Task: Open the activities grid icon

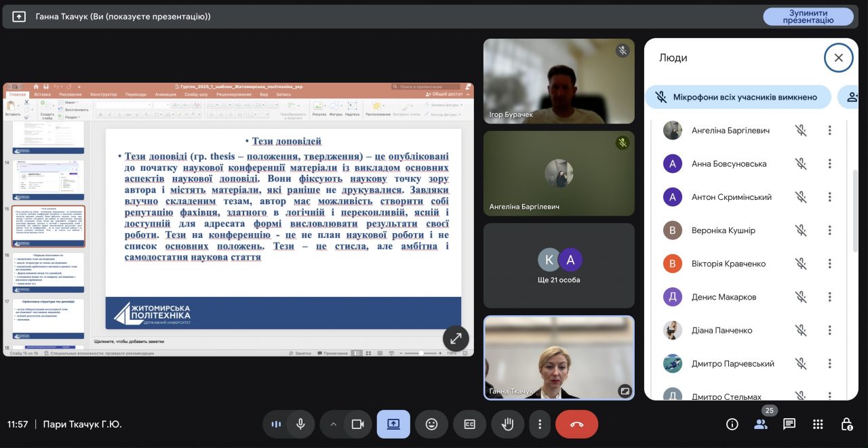Action: pyautogui.click(x=818, y=424)
